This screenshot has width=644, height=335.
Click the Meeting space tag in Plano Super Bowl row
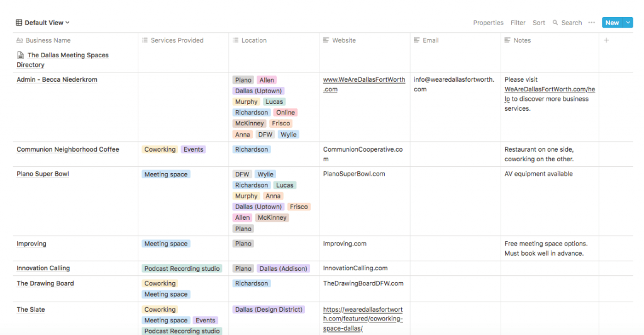pos(166,174)
